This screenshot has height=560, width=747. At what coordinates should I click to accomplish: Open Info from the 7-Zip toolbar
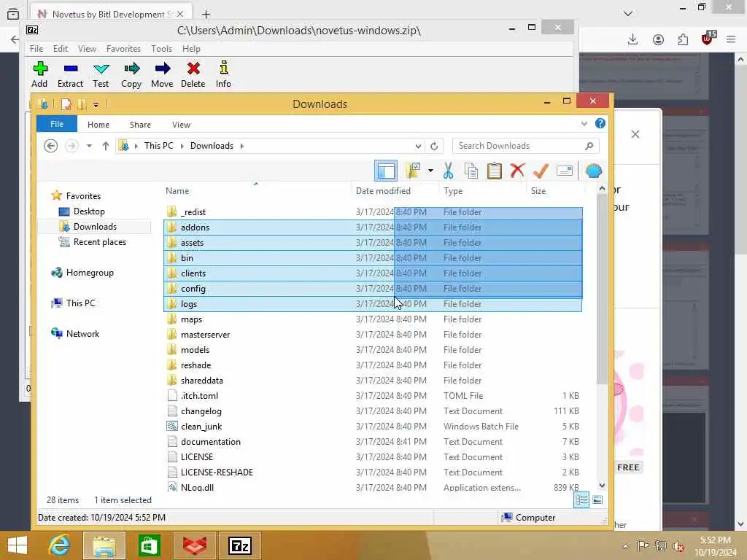(x=223, y=74)
